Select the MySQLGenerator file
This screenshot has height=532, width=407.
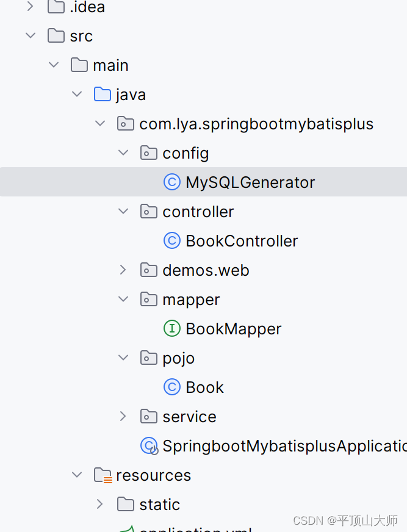pos(250,182)
